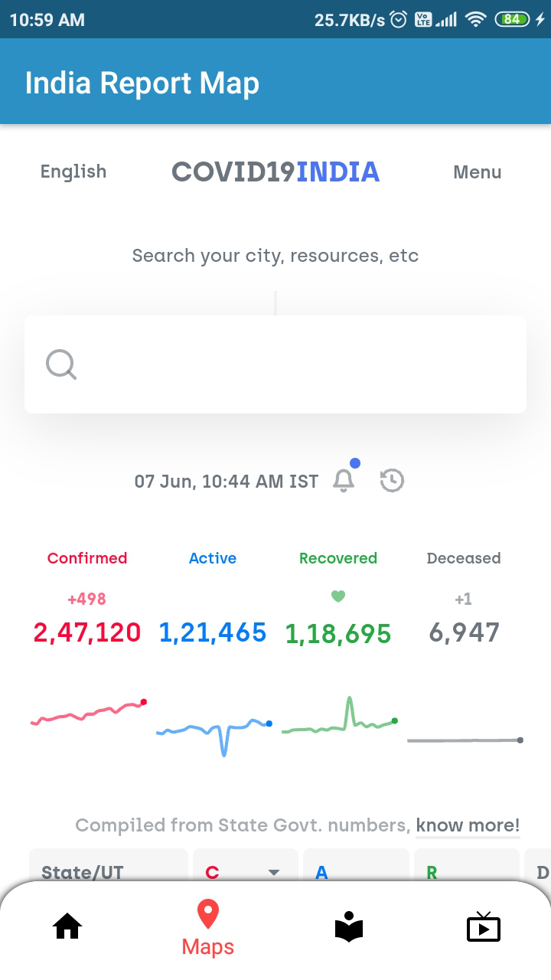The width and height of the screenshot is (551, 980).
Task: Switch language via English button
Action: pos(73,171)
